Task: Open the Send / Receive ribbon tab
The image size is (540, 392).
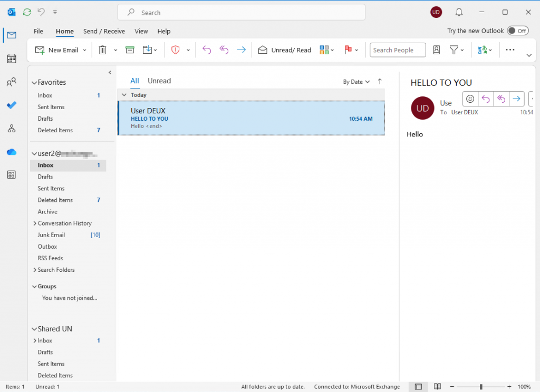Action: pos(104,31)
